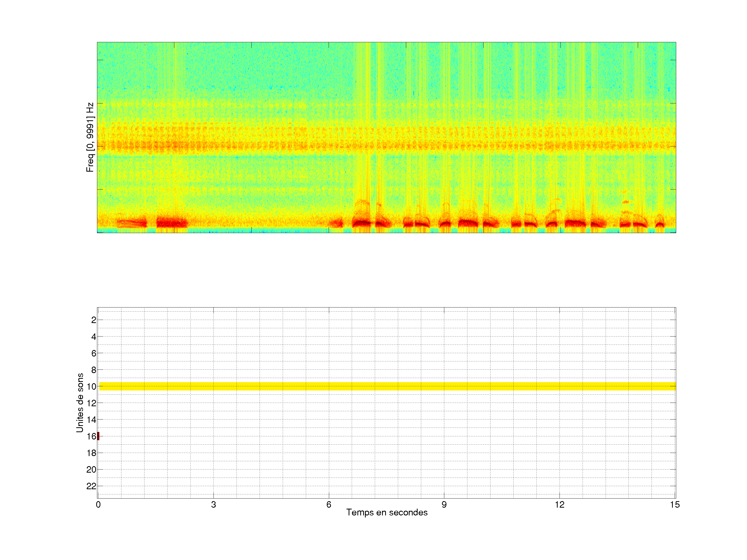747x560 pixels.
Task: Click y-axis tick label 12
Action: pos(91,403)
